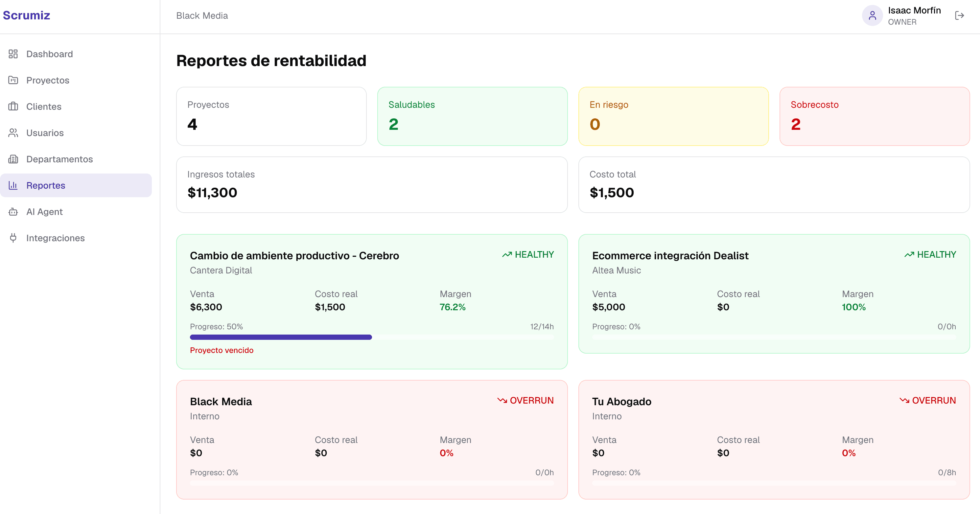Viewport: 980px width, 514px height.
Task: Click the OVERRUN status on Black Media card
Action: pyautogui.click(x=525, y=401)
